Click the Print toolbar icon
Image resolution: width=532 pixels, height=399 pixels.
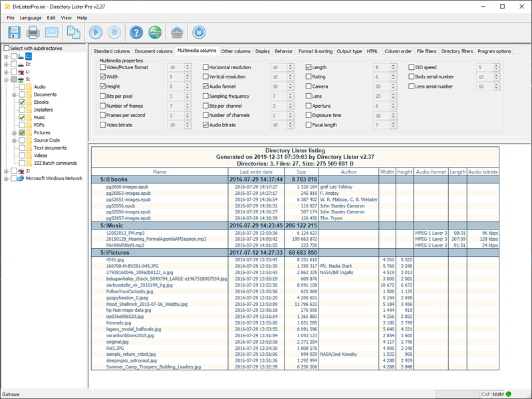tap(33, 32)
